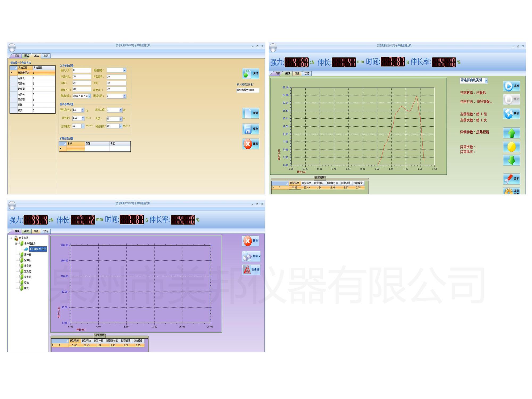Click the green GO 测试 button
This screenshot has height=399, width=532.
point(251,74)
